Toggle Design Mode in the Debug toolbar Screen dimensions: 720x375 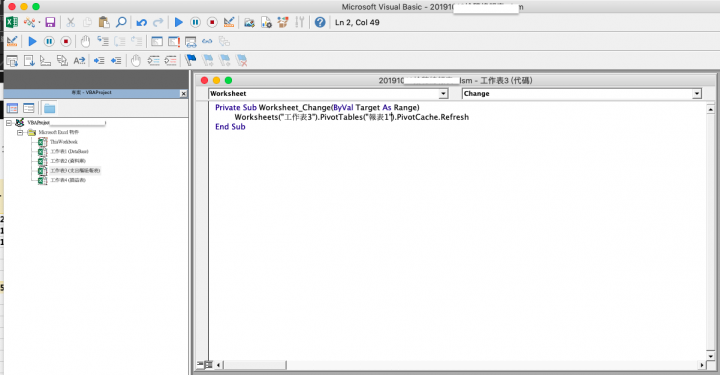point(12,41)
